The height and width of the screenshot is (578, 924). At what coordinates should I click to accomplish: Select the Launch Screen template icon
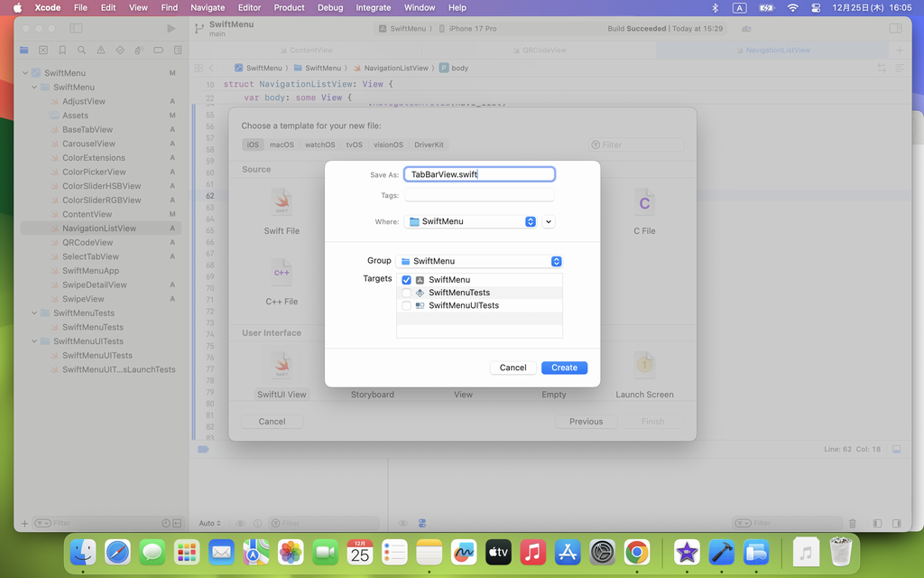[x=644, y=365]
